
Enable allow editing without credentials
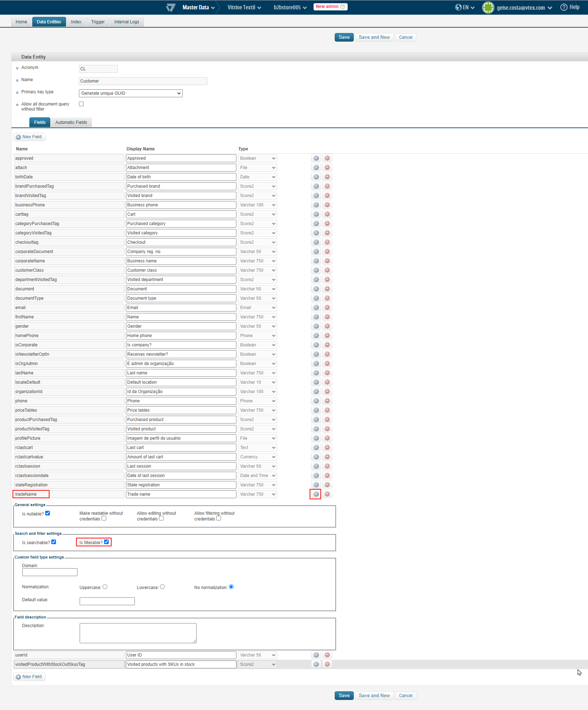(161, 518)
